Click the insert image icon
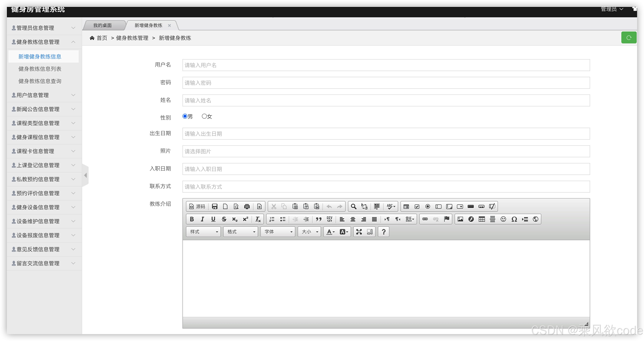The width and height of the screenshot is (644, 341). click(460, 219)
